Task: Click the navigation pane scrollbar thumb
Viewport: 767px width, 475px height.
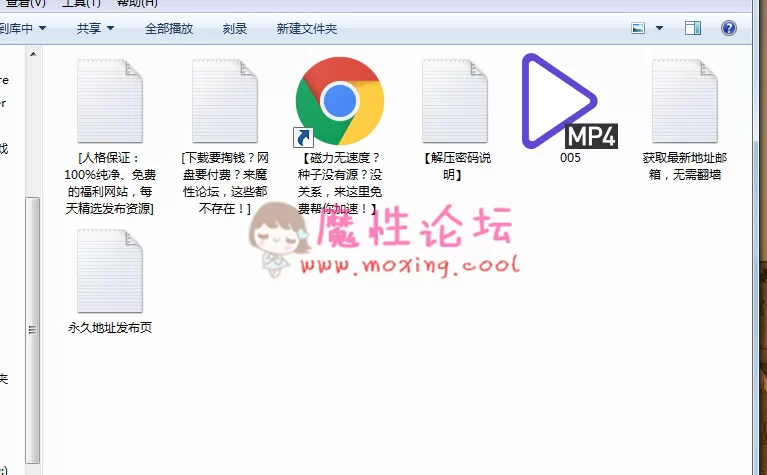Action: tap(33, 330)
